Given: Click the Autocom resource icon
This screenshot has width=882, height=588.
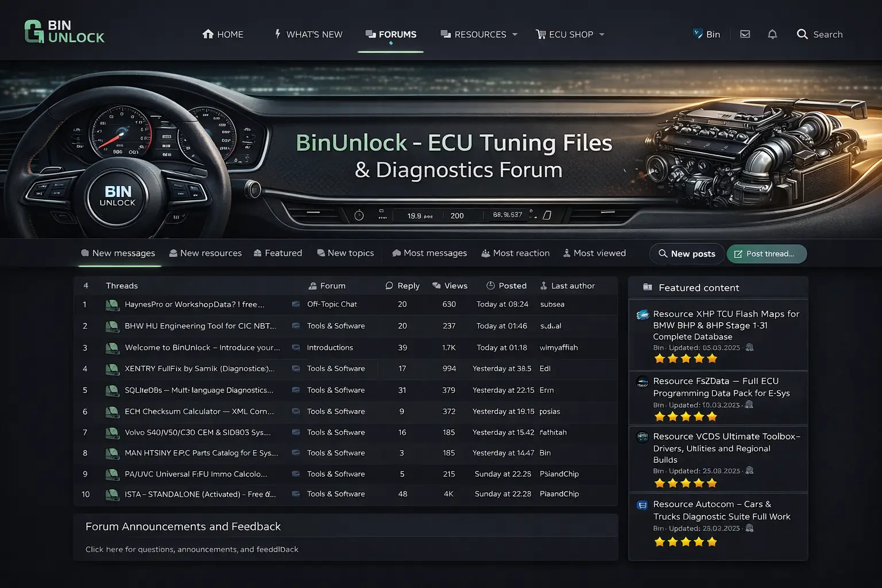Looking at the screenshot, I should [x=643, y=505].
